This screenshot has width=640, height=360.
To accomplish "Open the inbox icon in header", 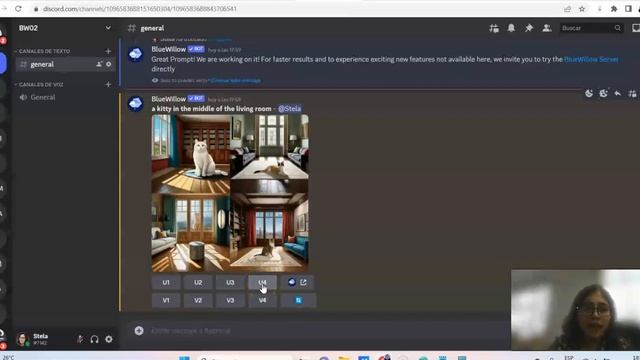I will (636, 28).
